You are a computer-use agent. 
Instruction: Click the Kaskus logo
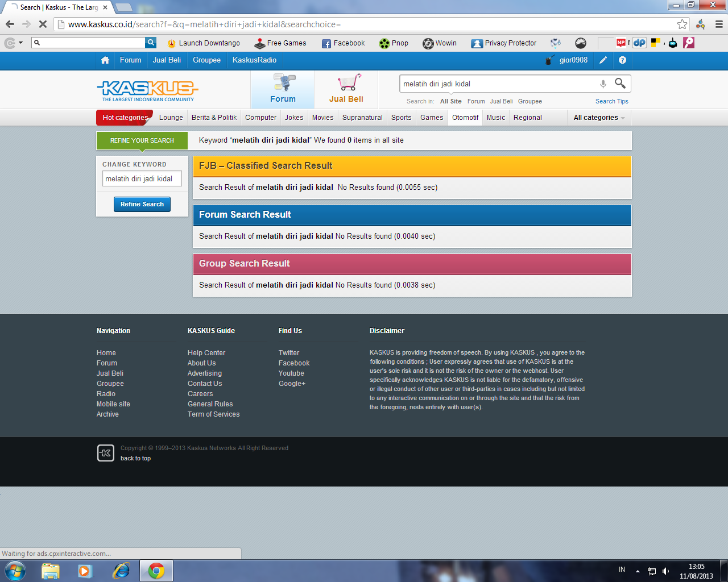(147, 90)
